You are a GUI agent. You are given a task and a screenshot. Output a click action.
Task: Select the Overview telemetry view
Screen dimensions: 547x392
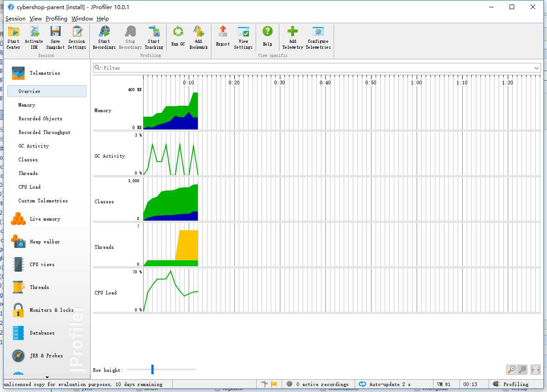point(46,91)
